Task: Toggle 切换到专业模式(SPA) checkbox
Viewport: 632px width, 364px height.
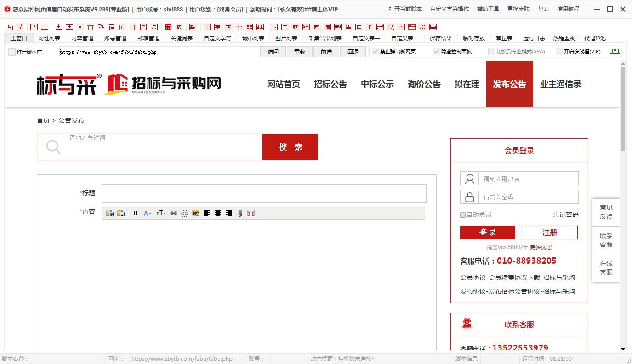Action: tap(492, 51)
